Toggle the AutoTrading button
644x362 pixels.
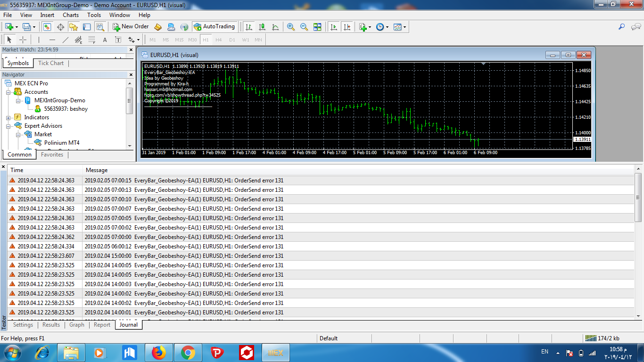[214, 27]
